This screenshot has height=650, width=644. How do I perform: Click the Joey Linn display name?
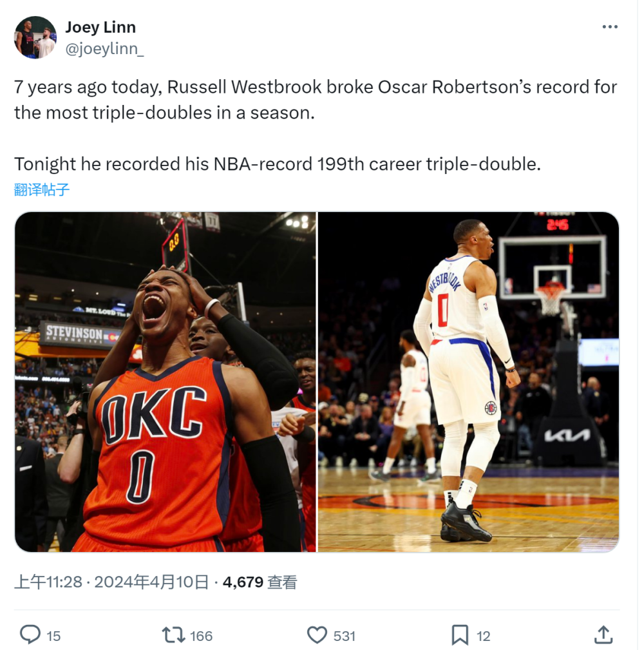[100, 27]
